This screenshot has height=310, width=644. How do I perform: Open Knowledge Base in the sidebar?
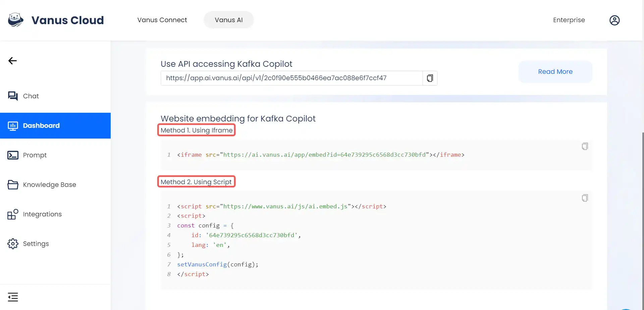pos(55,185)
